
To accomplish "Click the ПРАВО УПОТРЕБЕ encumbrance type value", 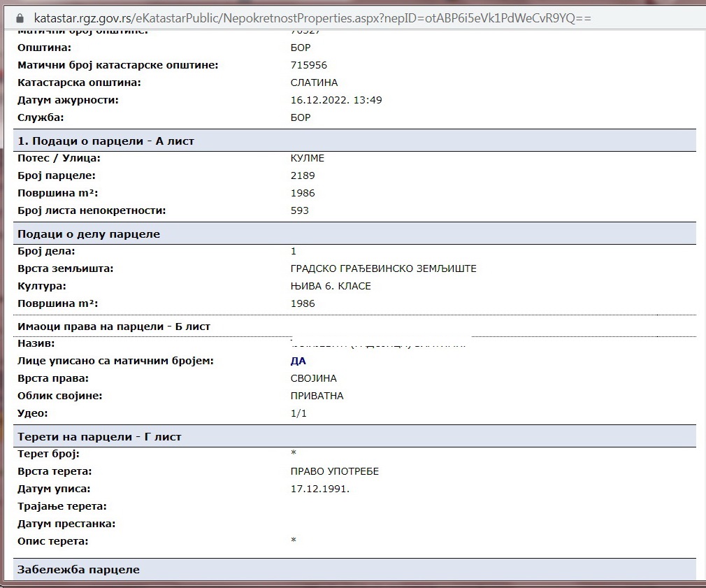I will [x=335, y=471].
